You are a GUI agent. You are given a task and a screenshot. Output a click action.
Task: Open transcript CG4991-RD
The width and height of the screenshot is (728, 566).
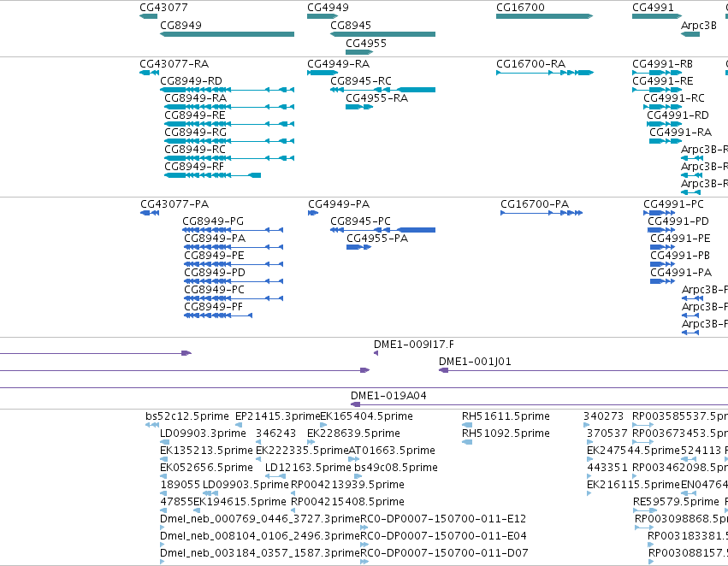[x=678, y=115]
